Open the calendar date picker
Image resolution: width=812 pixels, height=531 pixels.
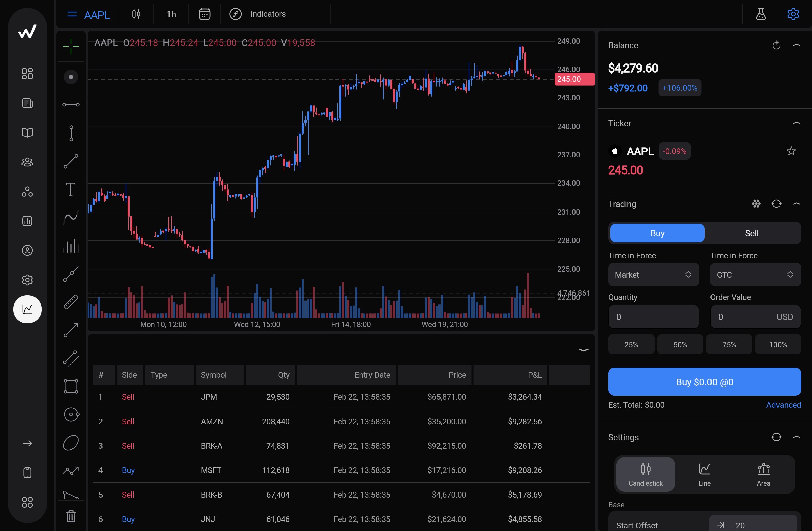point(205,14)
